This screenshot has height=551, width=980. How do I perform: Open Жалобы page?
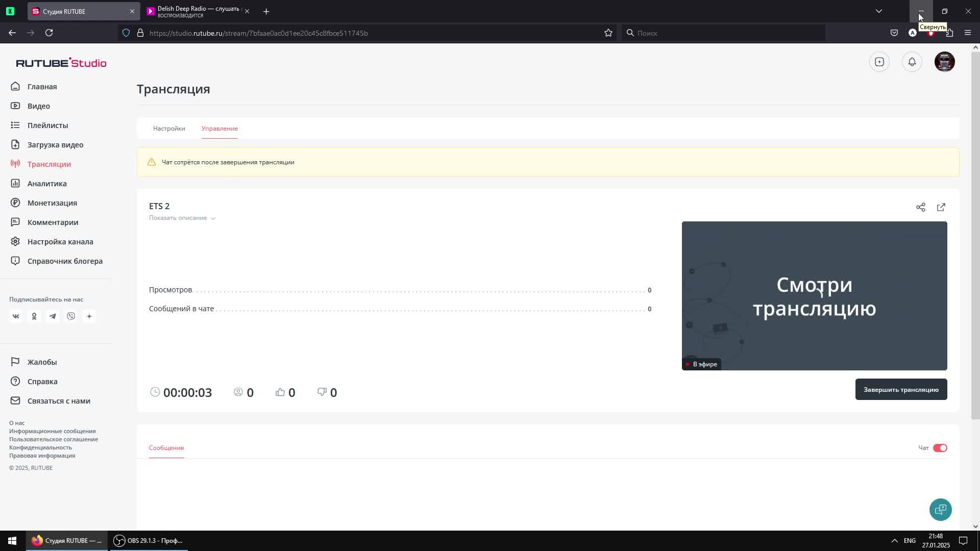point(34,362)
